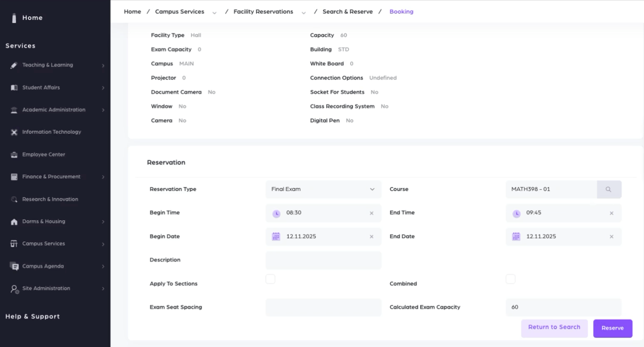The width and height of the screenshot is (644, 347).
Task: Enable the Apply To Sections checkbox
Action: pyautogui.click(x=270, y=279)
